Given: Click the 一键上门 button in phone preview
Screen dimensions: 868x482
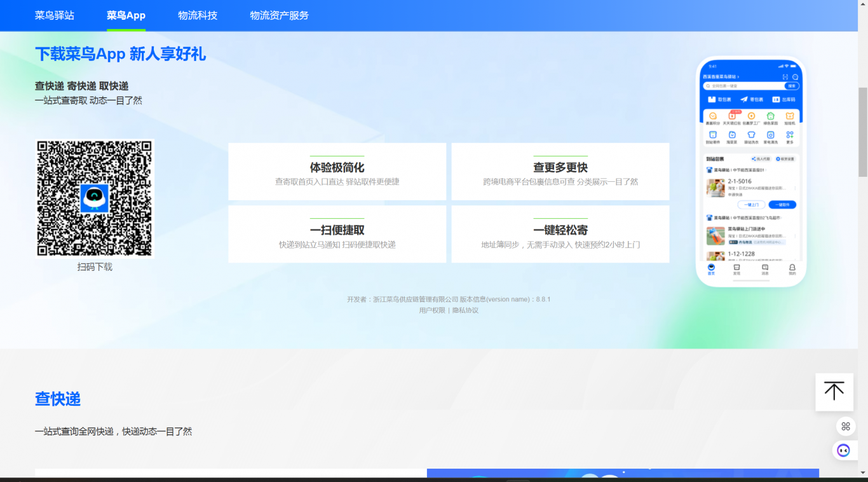Looking at the screenshot, I should click(751, 205).
